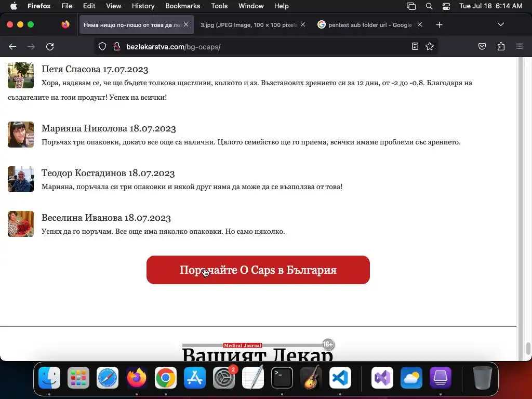Expand the list all tabs chevron
This screenshot has width=532, height=399.
(501, 24)
